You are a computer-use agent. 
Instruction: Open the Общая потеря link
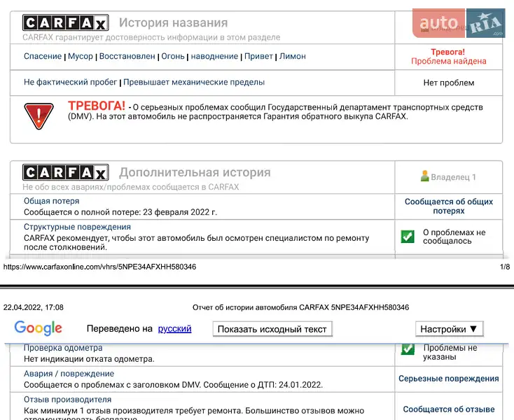tap(51, 201)
